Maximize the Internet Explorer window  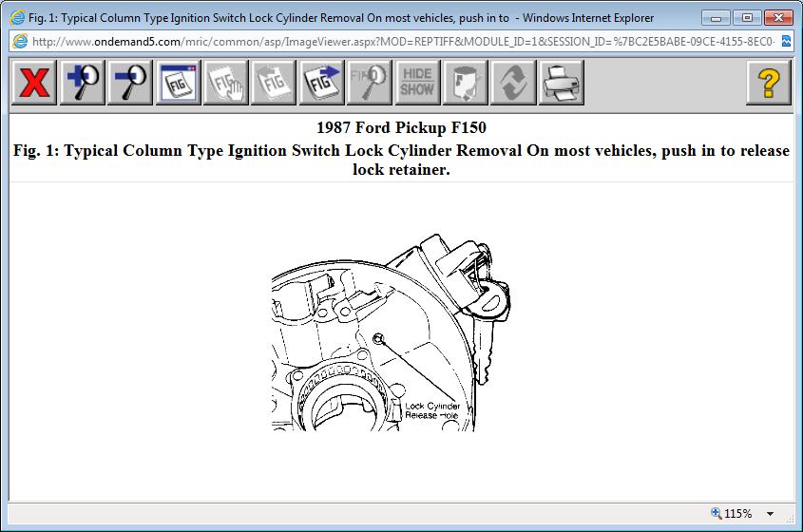point(747,18)
